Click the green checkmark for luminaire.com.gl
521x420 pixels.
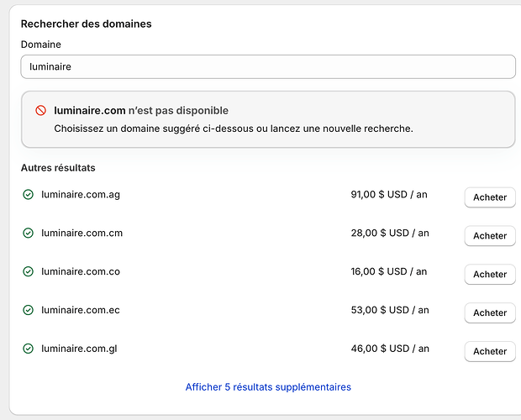(28, 349)
